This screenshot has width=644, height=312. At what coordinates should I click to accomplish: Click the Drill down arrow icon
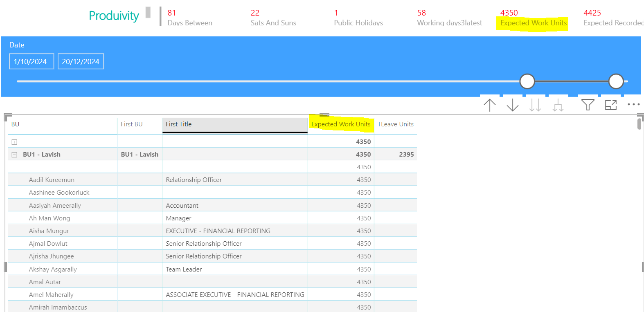coord(513,105)
